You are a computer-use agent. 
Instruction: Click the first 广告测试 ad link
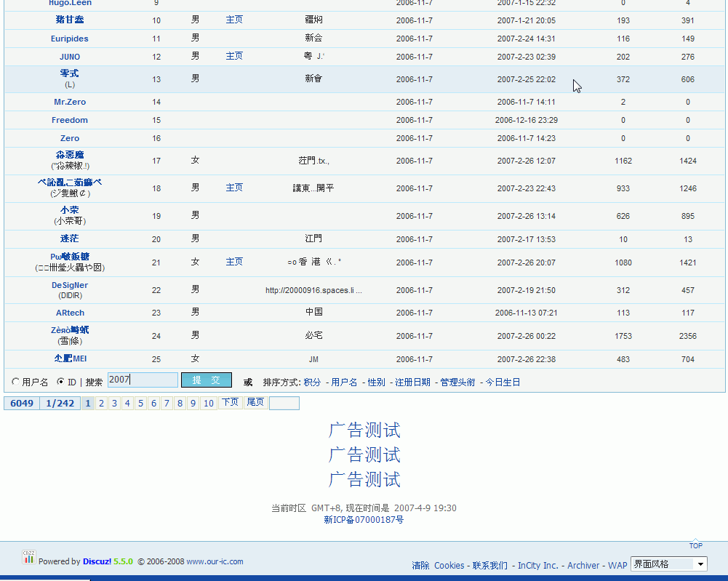tap(364, 430)
